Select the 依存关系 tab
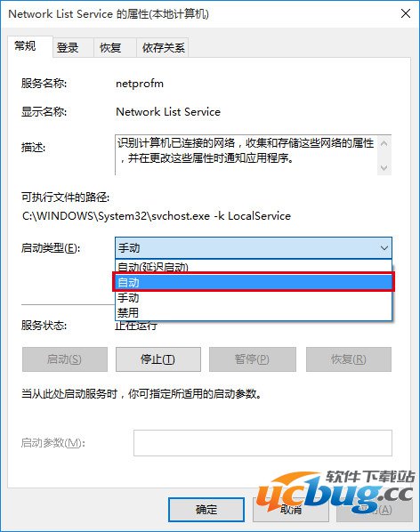The height and width of the screenshot is (532, 420). pos(163,47)
